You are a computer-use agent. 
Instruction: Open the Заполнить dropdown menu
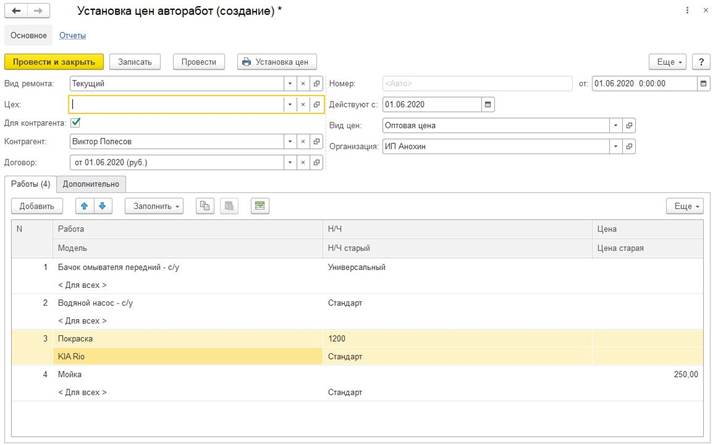[x=154, y=205]
